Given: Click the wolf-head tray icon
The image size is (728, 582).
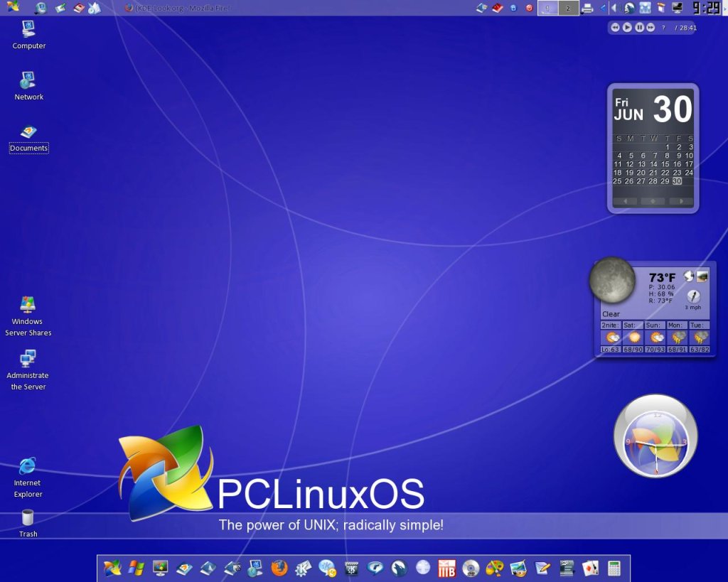Looking at the screenshot, I should (x=630, y=8).
